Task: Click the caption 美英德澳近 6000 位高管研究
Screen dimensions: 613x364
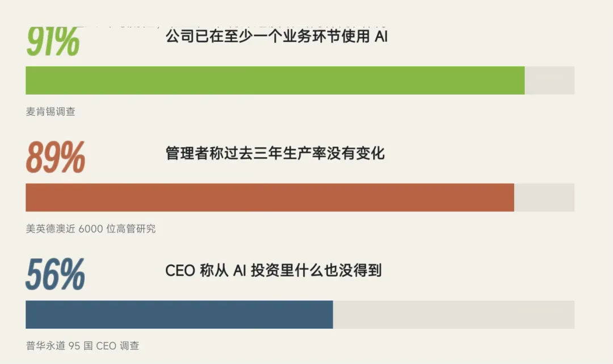Action: pos(91,229)
